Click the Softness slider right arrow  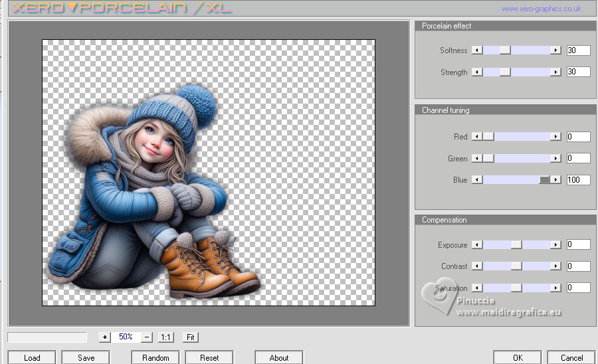tap(556, 50)
